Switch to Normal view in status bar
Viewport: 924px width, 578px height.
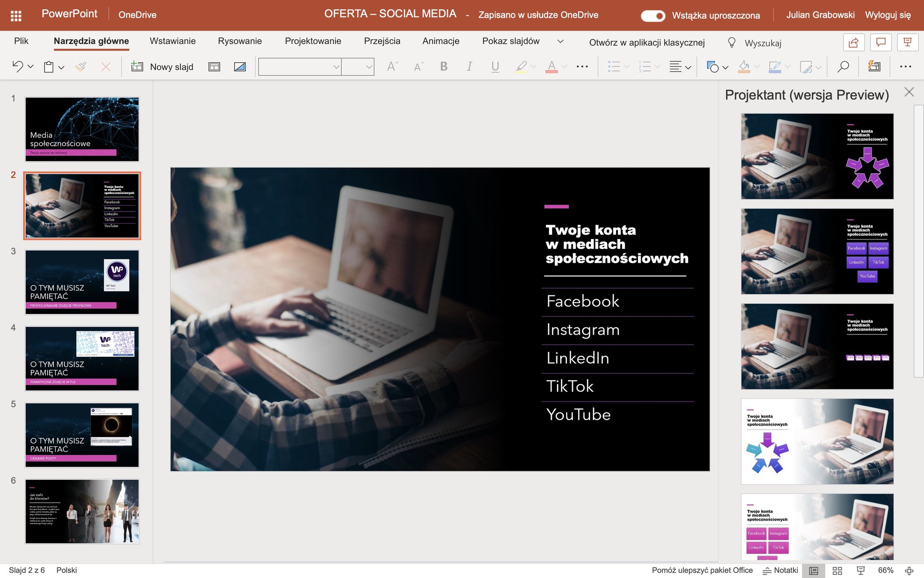click(813, 570)
